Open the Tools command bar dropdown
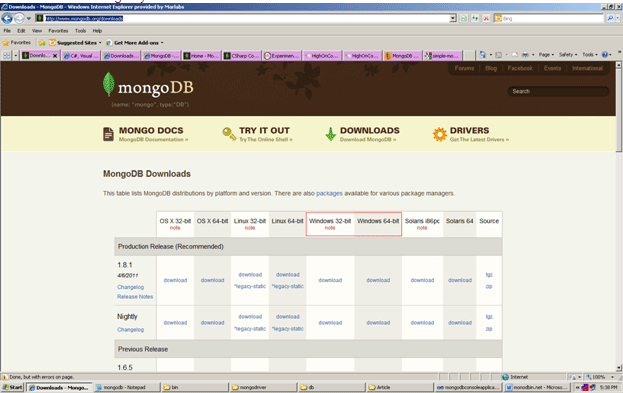 coord(590,55)
